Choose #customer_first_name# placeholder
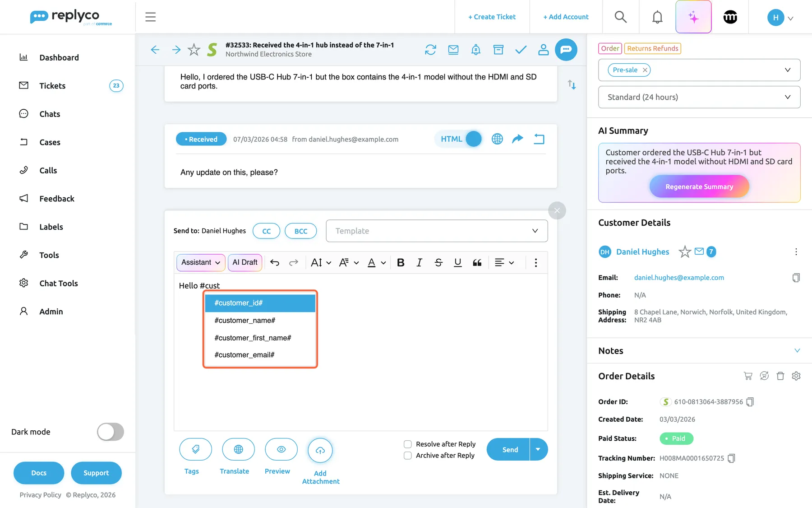 tap(260, 338)
